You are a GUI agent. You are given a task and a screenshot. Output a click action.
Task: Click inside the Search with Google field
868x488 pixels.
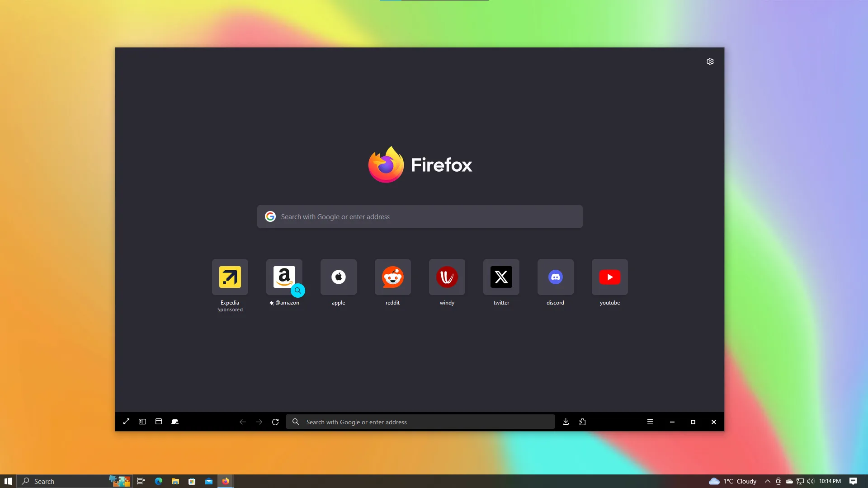tap(420, 216)
